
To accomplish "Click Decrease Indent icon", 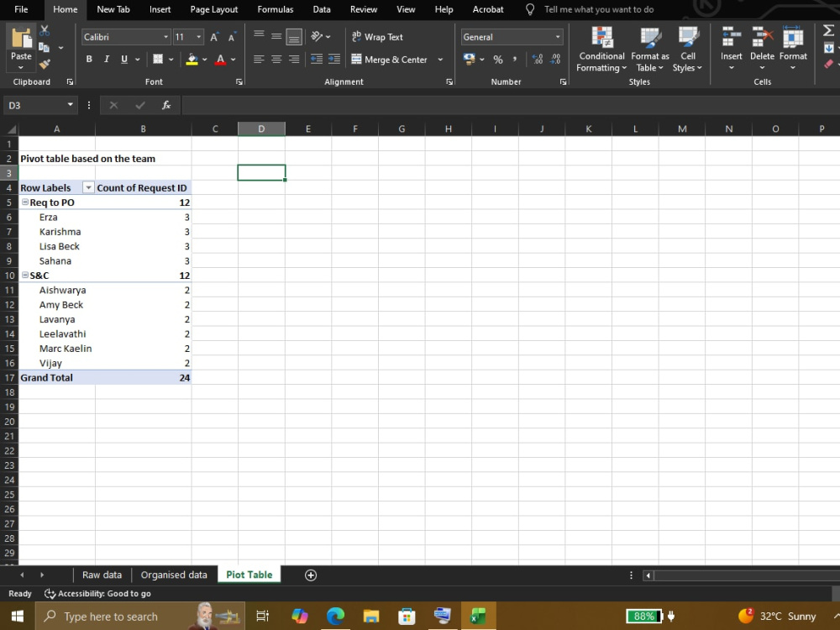I will (317, 60).
